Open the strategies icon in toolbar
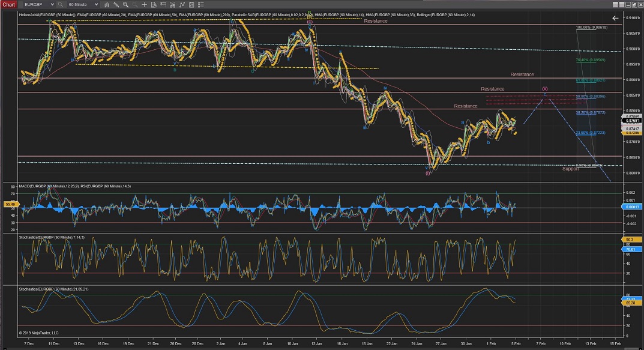The image size is (644, 350). (x=182, y=5)
